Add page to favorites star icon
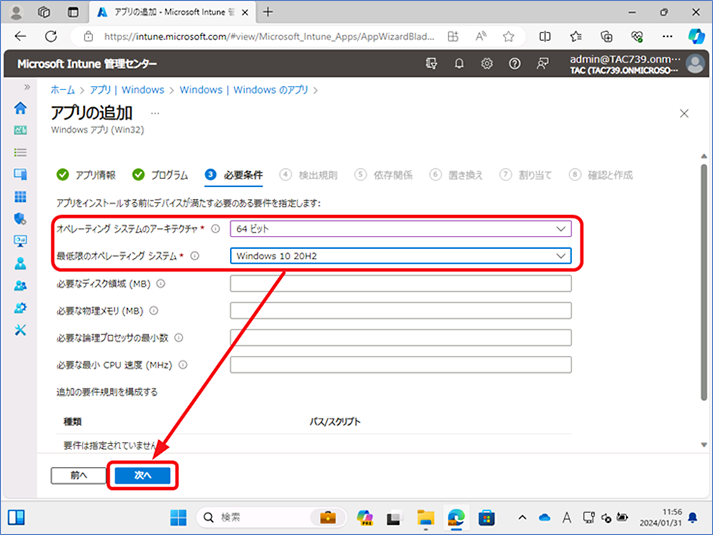This screenshot has width=713, height=535. click(x=508, y=36)
